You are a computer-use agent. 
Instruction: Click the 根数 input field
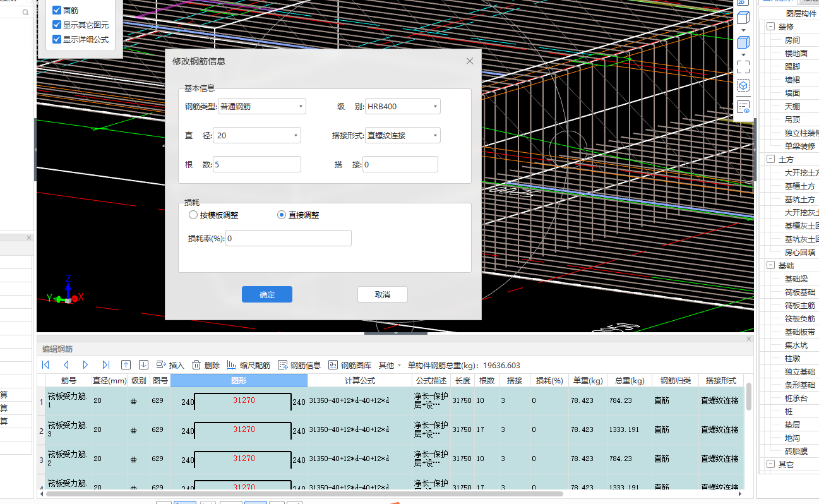coord(257,164)
